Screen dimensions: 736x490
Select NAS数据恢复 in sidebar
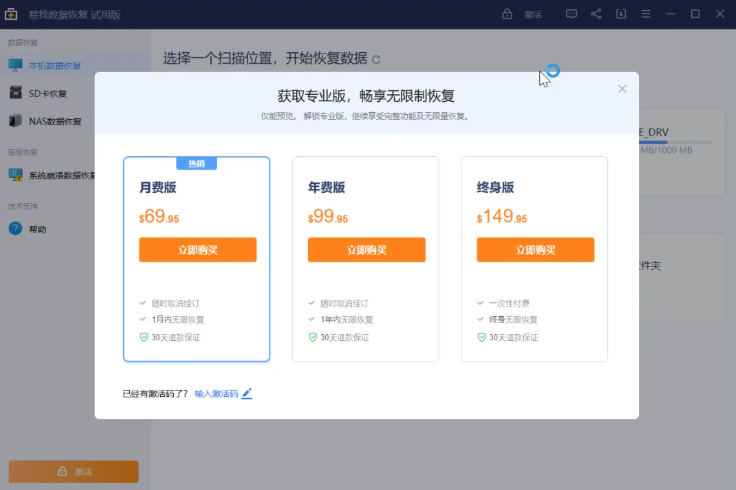pyautogui.click(x=55, y=121)
